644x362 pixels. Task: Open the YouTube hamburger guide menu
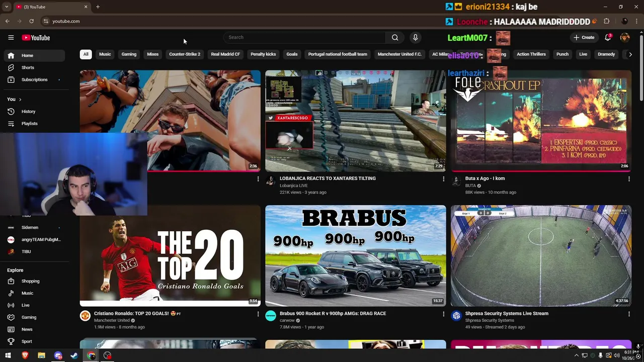[11, 38]
